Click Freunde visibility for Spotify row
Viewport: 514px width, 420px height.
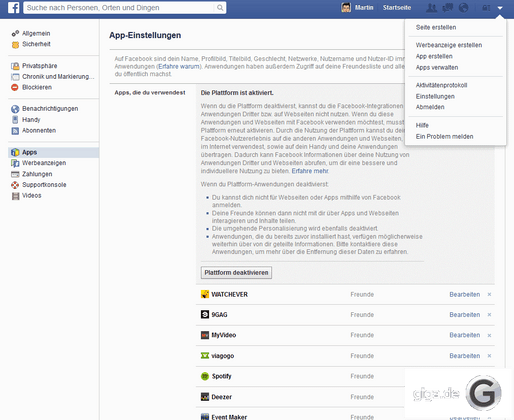click(x=362, y=376)
